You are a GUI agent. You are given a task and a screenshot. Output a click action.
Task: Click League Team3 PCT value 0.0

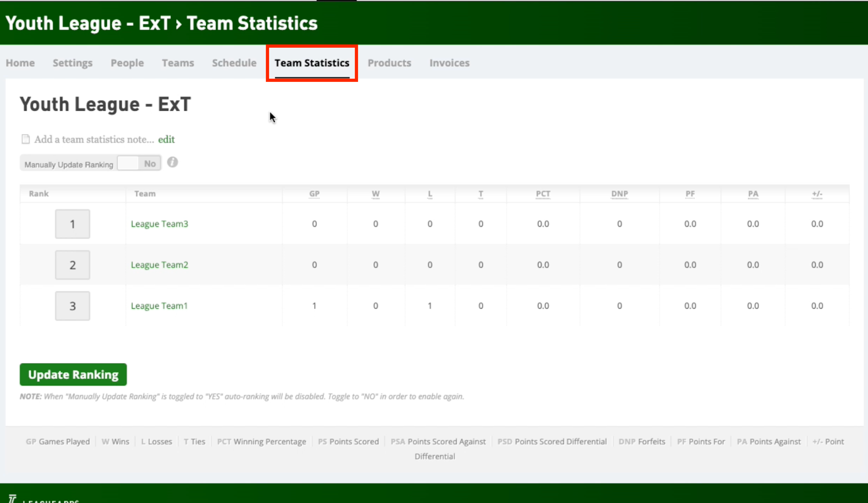coord(543,224)
